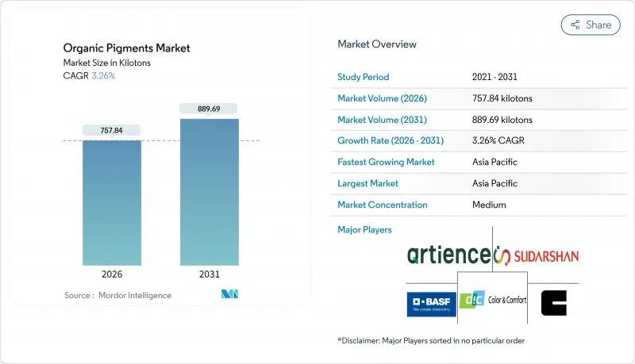Screen dimensions: 635x364
Task: Click the Largest Market label
Action: (x=368, y=183)
